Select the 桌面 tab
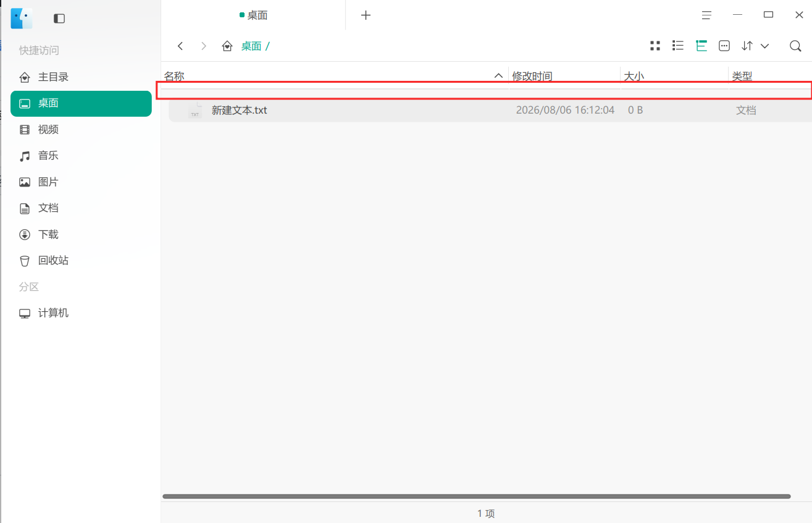812x523 pixels. (x=253, y=15)
